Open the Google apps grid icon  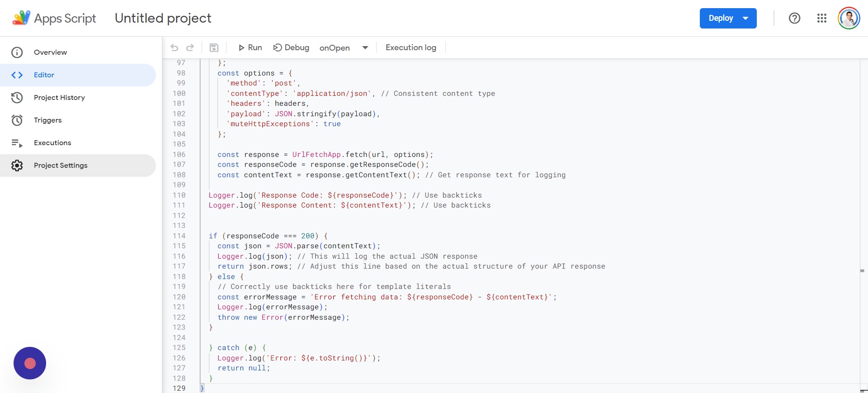[821, 18]
